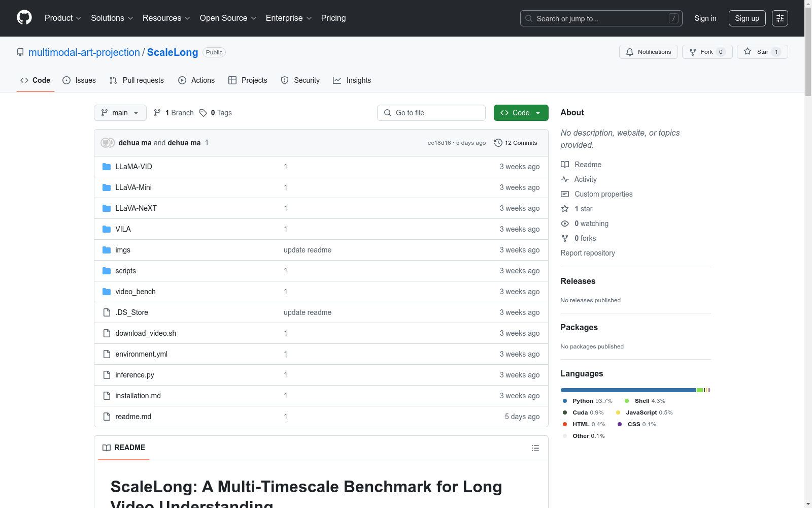
Task: Click the Python segment of language bar
Action: pos(628,390)
